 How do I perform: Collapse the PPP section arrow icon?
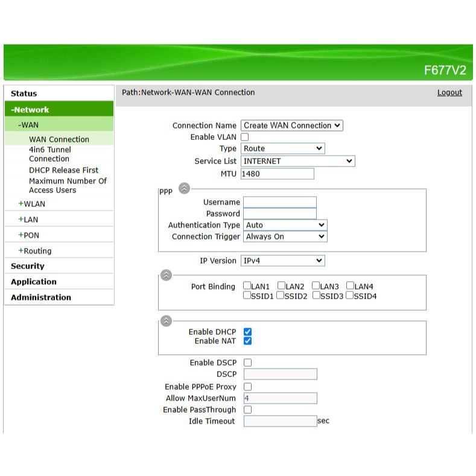click(185, 188)
